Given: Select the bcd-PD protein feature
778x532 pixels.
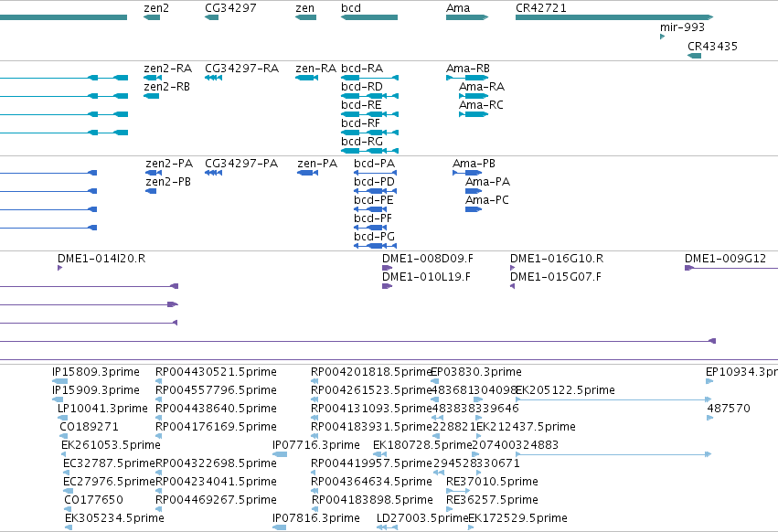Looking at the screenshot, I should (x=375, y=191).
